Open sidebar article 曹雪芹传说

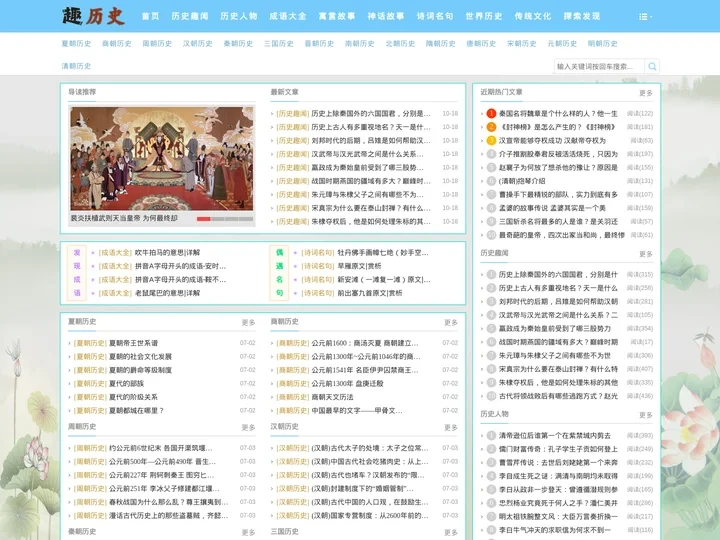point(558,462)
